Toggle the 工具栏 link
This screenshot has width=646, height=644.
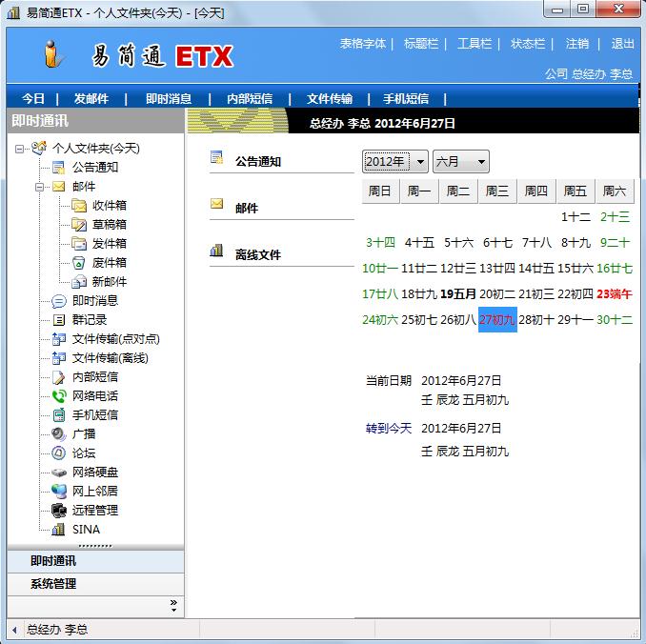474,43
